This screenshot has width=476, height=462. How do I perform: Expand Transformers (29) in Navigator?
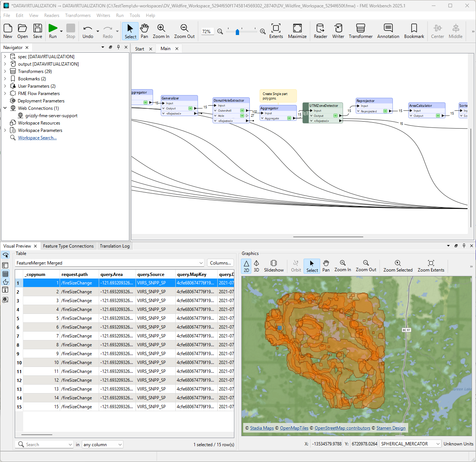pos(5,71)
